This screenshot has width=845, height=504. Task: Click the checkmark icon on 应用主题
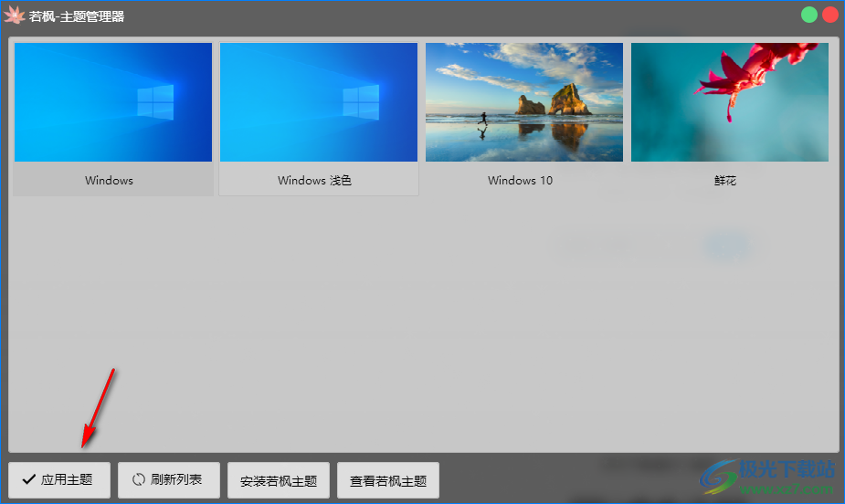pyautogui.click(x=28, y=479)
